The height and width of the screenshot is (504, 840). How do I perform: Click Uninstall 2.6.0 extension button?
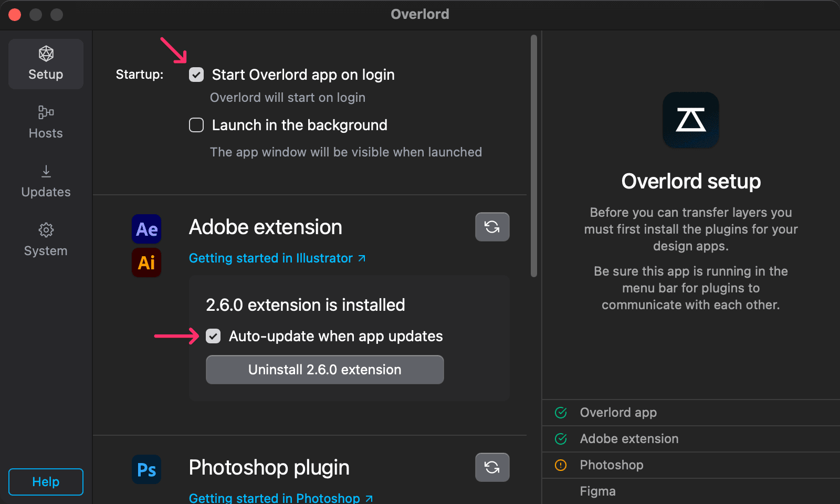[x=325, y=370]
